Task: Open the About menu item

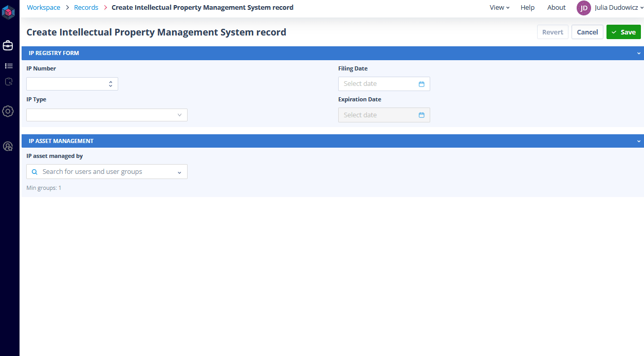Action: tap(557, 8)
